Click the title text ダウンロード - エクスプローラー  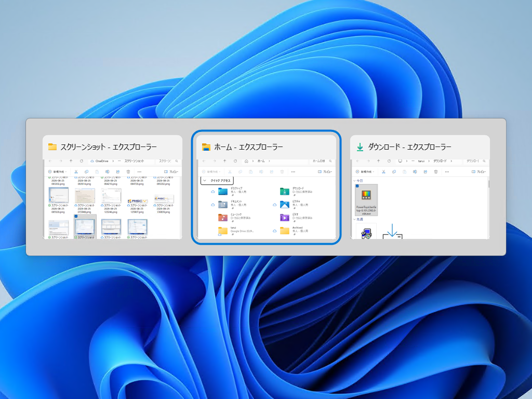coord(409,147)
